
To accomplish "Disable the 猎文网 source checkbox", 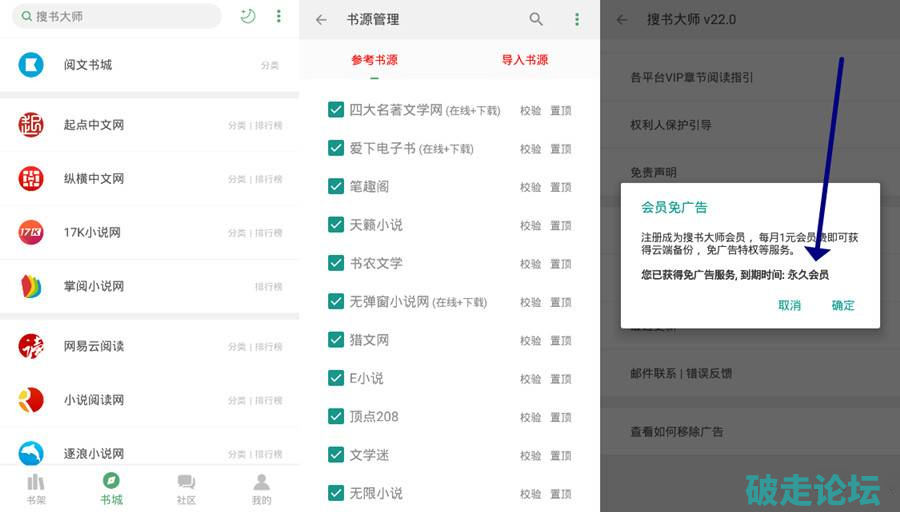I will tap(336, 340).
